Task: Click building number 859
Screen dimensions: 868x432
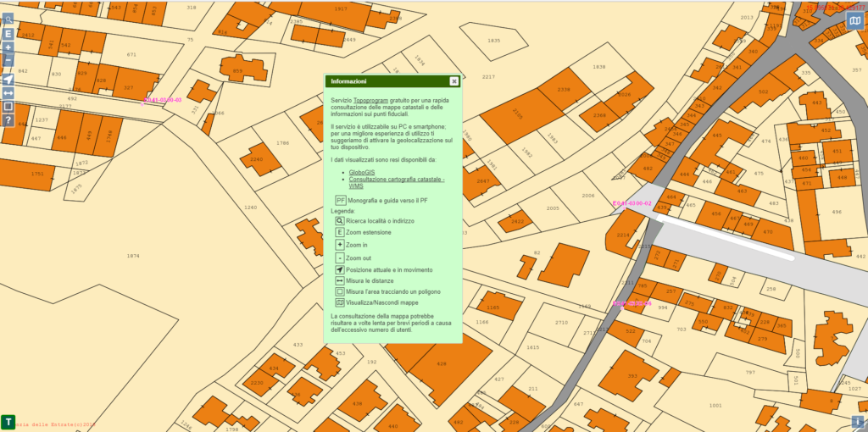Action: click(238, 71)
